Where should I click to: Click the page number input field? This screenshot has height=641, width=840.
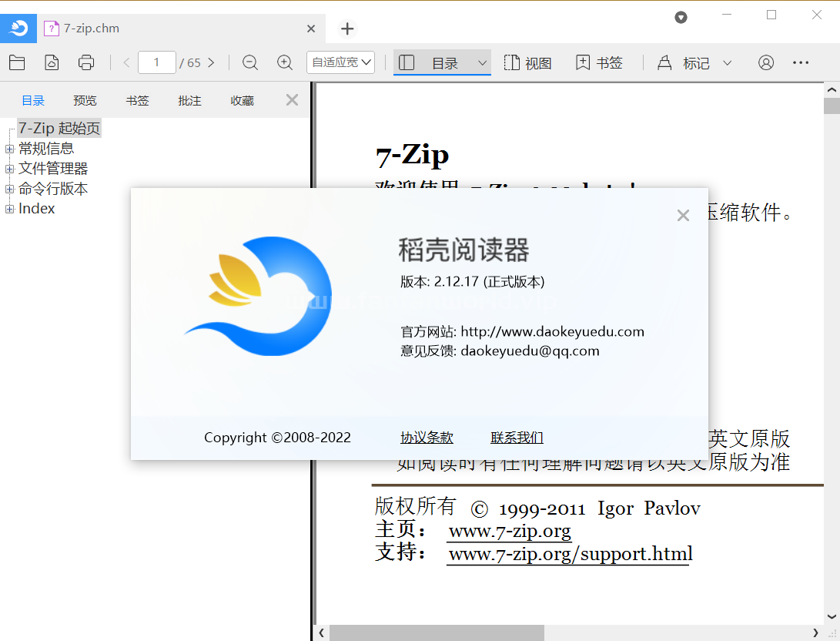[x=157, y=62]
